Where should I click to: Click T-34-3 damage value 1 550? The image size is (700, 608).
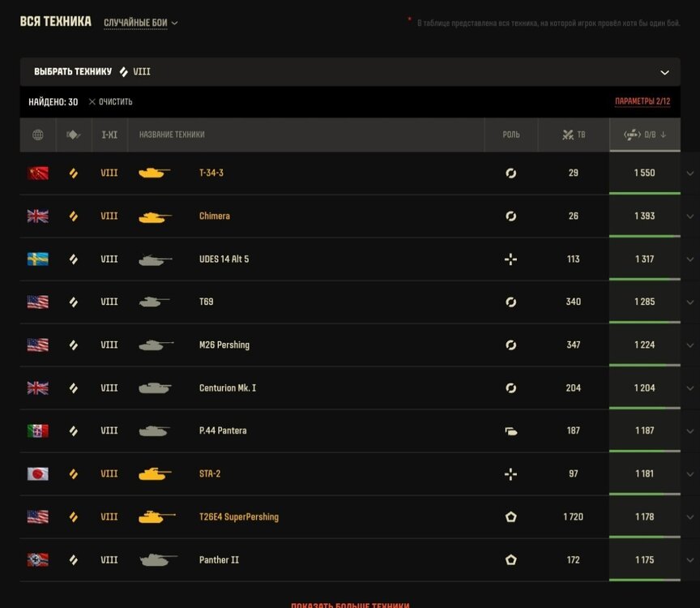pyautogui.click(x=645, y=173)
